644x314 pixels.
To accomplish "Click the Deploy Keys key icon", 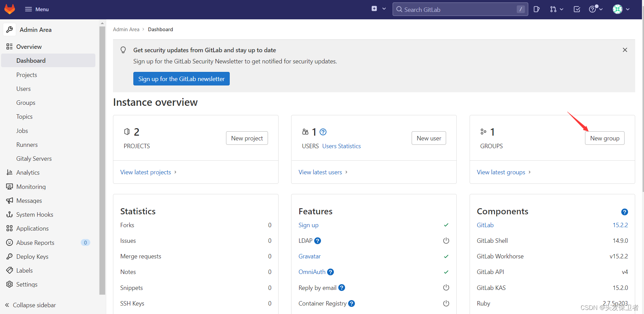I will (x=10, y=256).
